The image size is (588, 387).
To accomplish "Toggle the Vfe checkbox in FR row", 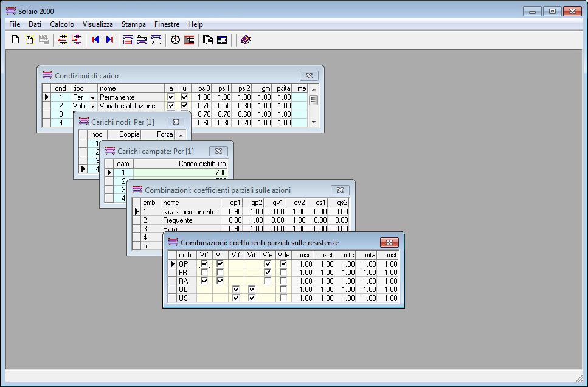I will pyautogui.click(x=268, y=273).
